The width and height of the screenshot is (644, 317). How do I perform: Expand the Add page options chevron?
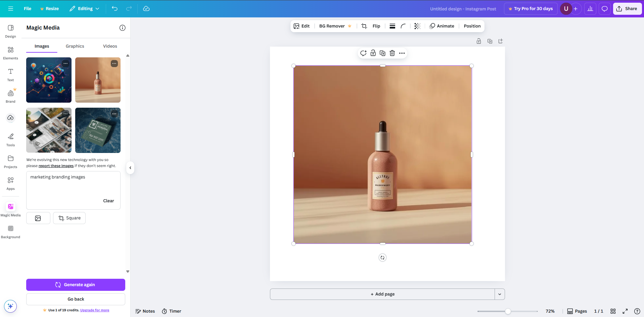tap(499, 294)
